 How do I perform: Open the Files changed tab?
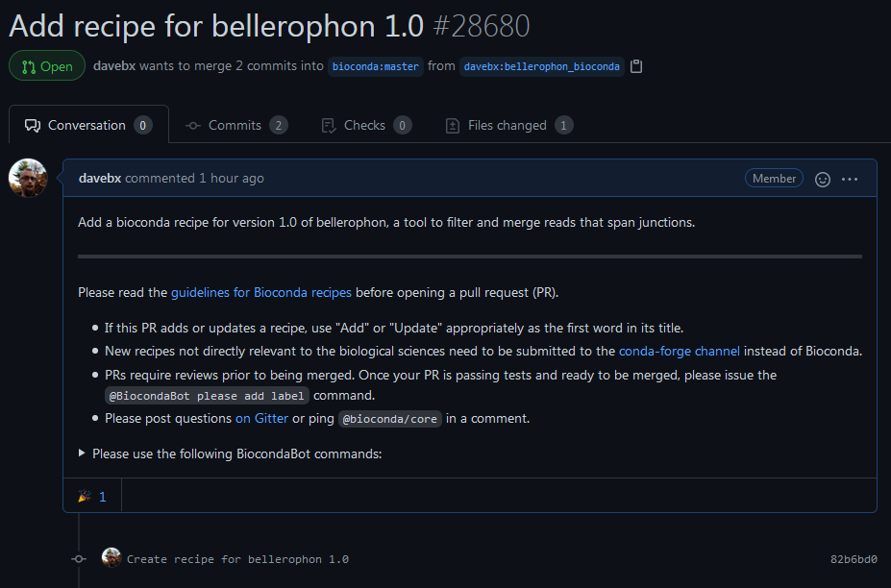tap(508, 126)
